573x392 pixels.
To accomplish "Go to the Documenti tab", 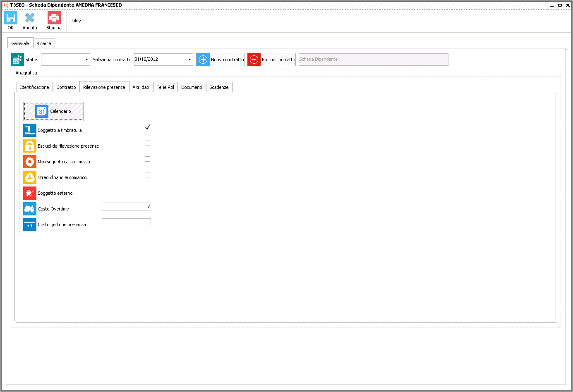I will click(x=192, y=87).
